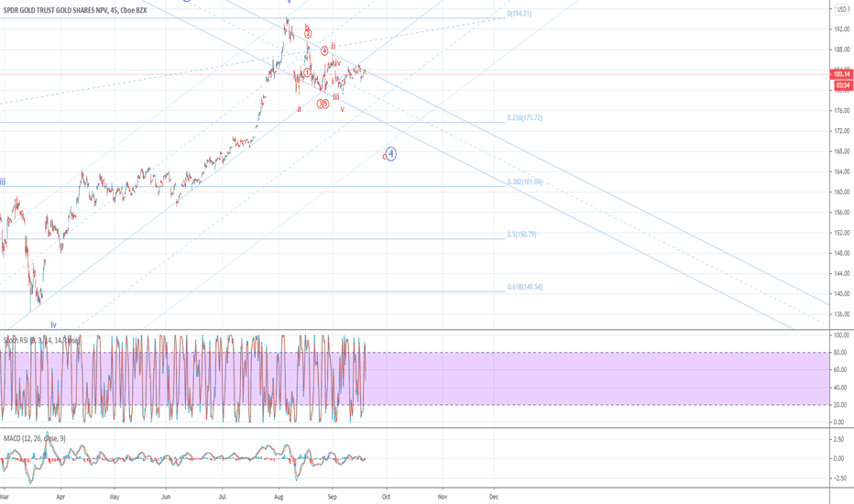Click the 03:34 bar countdown label
Image resolution: width=854 pixels, height=504 pixels.
click(x=842, y=85)
